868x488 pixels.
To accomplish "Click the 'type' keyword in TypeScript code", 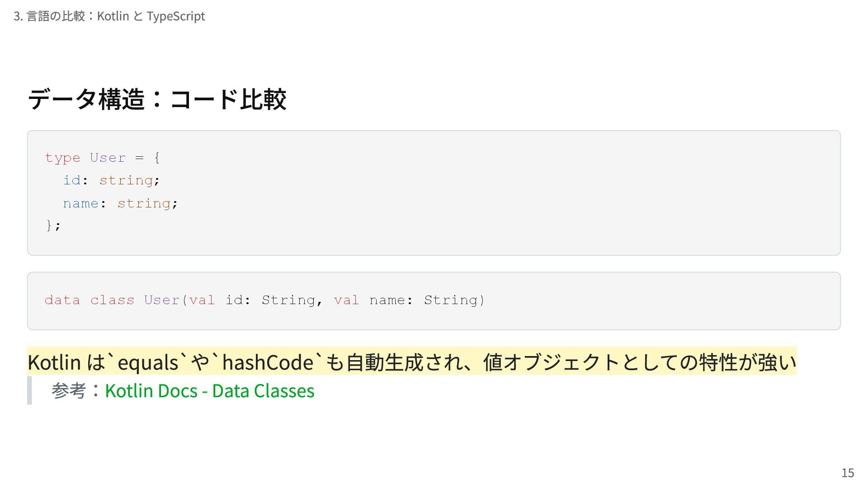I will [62, 158].
